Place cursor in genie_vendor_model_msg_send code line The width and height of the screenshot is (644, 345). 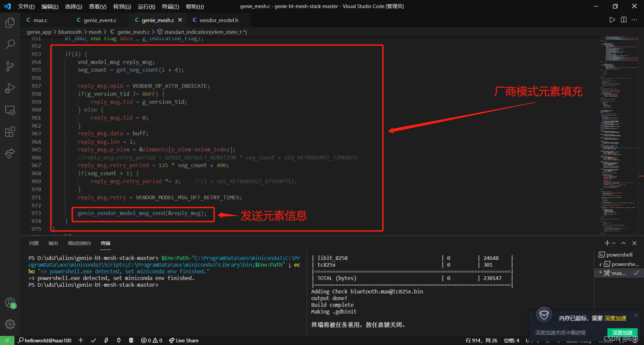142,213
